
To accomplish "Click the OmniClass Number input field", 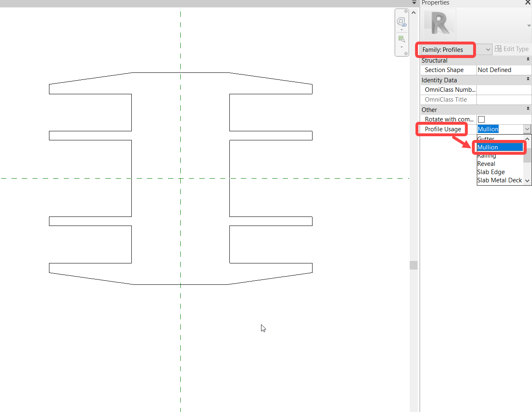I will [503, 89].
